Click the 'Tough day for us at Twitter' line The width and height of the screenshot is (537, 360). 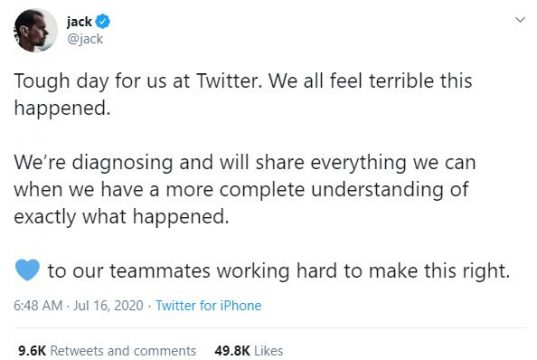tap(243, 82)
